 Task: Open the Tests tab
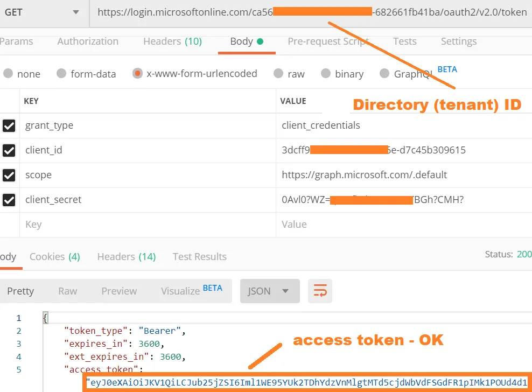pyautogui.click(x=405, y=41)
